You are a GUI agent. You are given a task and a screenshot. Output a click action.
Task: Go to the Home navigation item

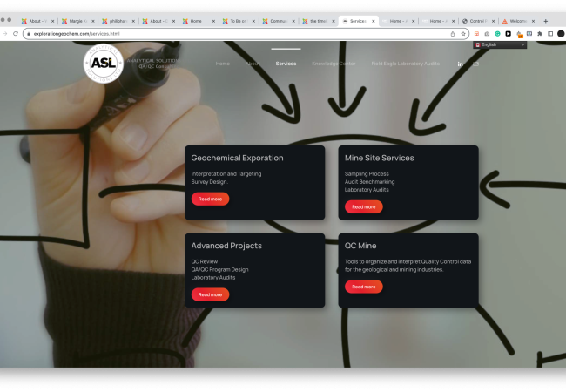tap(223, 64)
